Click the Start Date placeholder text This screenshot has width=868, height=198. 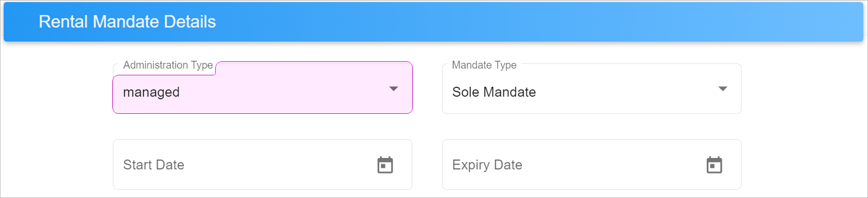tap(154, 165)
